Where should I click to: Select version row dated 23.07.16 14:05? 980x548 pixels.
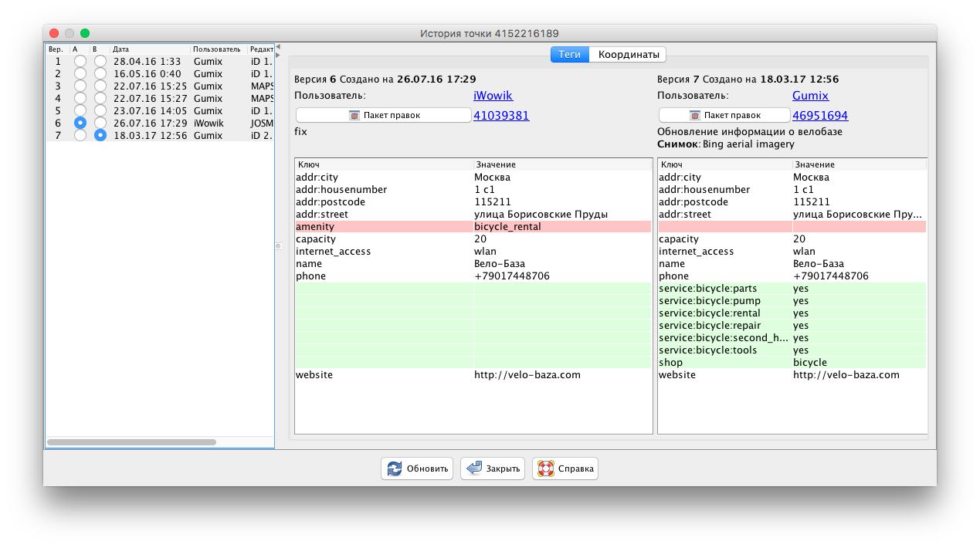[x=160, y=111]
